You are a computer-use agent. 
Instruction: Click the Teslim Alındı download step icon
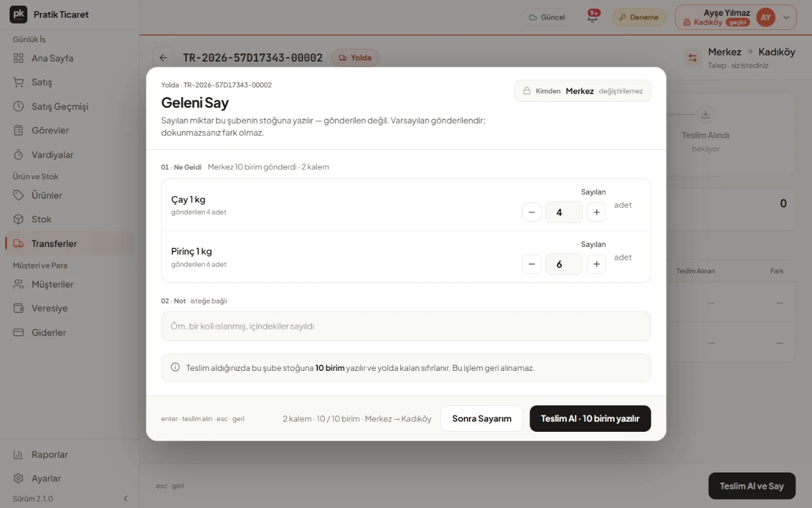coord(705,114)
